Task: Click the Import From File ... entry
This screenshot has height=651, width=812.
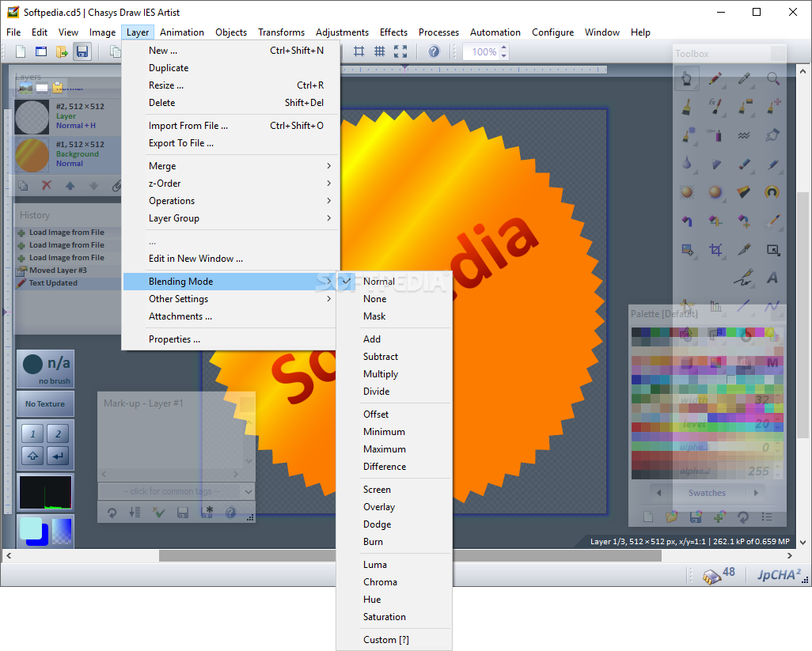Action: pos(231,126)
